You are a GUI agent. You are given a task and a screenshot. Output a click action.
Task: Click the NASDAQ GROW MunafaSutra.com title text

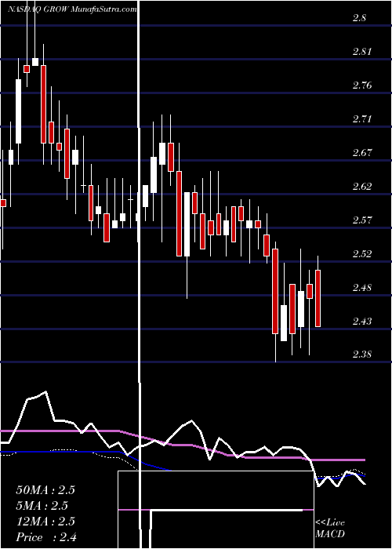(72, 9)
